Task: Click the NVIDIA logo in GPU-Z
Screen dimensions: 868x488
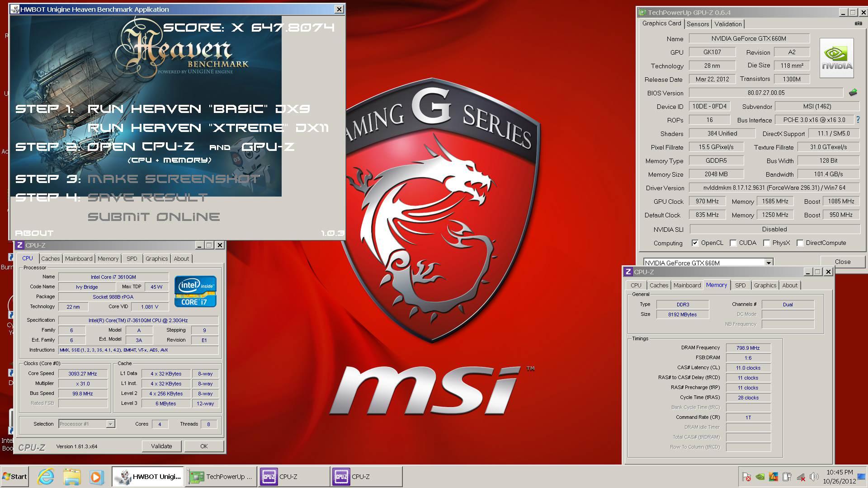Action: [x=837, y=58]
